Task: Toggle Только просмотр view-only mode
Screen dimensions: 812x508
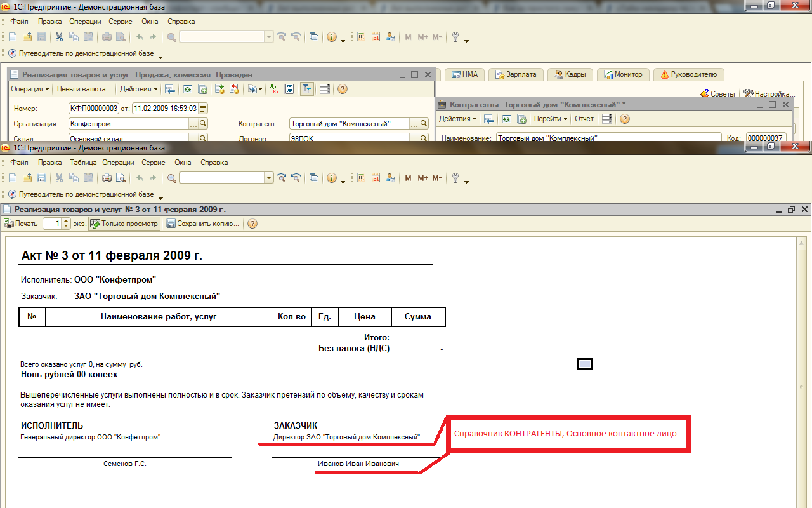Action: coord(124,224)
